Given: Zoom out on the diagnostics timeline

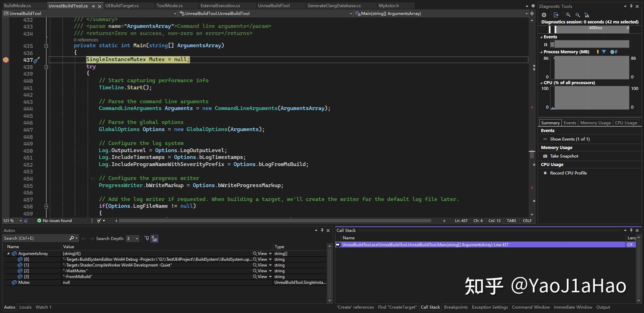Looking at the screenshot, I should click(577, 15).
